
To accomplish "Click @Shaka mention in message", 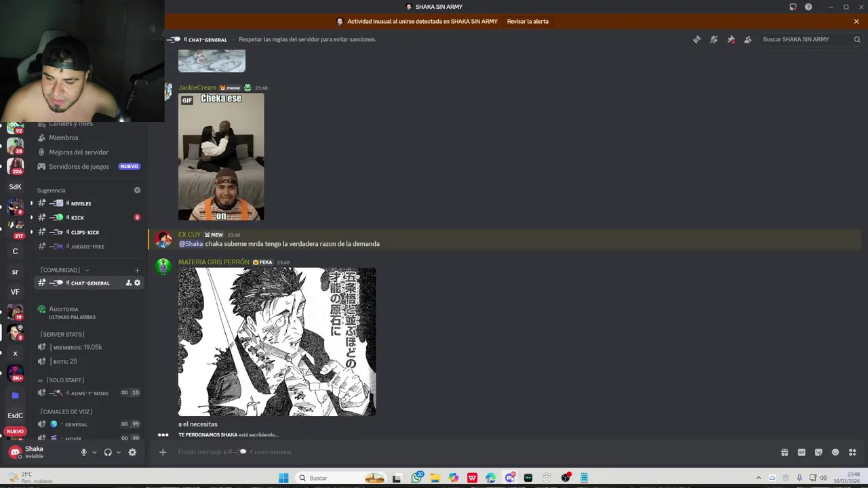I will click(x=191, y=244).
